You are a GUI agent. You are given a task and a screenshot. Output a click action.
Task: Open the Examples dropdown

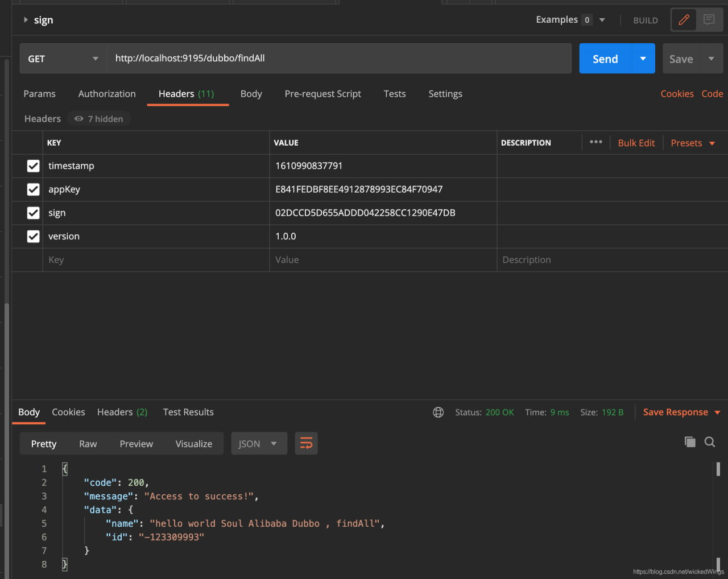[570, 20]
